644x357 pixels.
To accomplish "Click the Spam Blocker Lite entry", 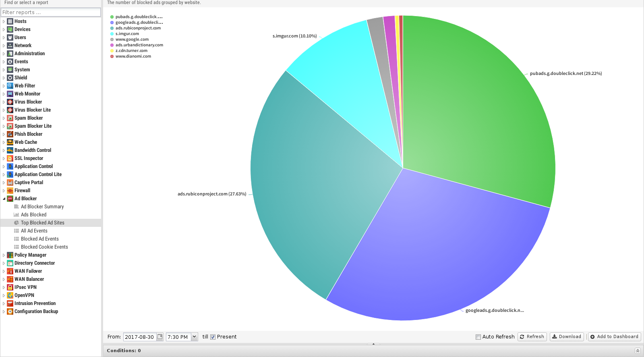I will 33,126.
